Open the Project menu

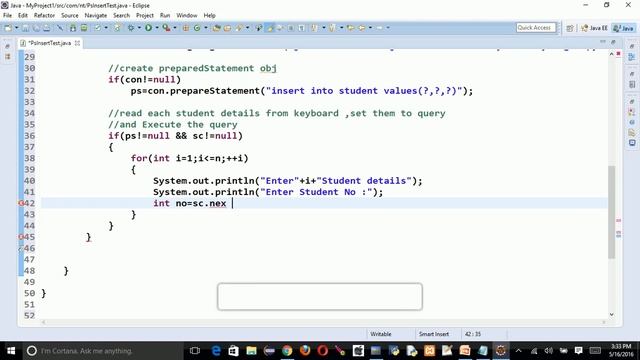point(145,15)
